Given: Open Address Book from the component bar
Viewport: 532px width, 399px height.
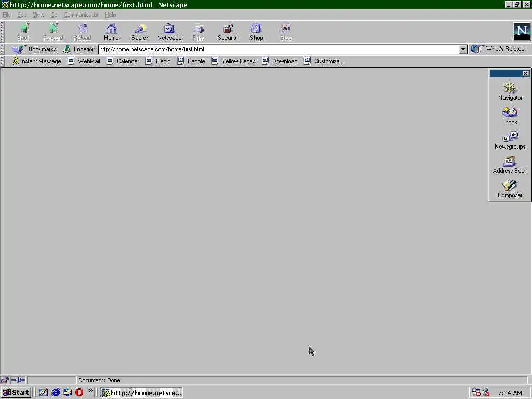Looking at the screenshot, I should tap(510, 164).
